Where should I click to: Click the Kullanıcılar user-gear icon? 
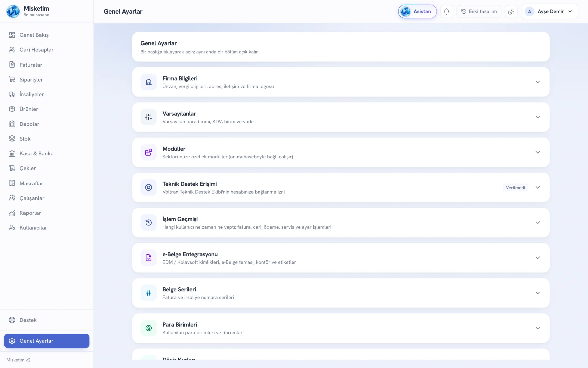pyautogui.click(x=12, y=228)
